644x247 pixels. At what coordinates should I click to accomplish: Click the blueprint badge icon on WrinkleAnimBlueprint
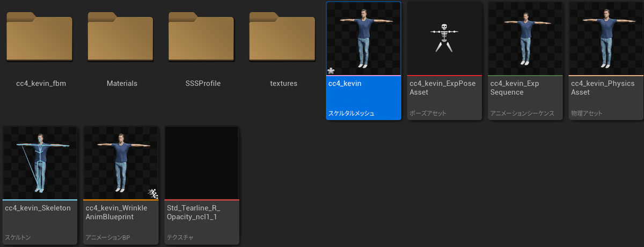(152, 193)
